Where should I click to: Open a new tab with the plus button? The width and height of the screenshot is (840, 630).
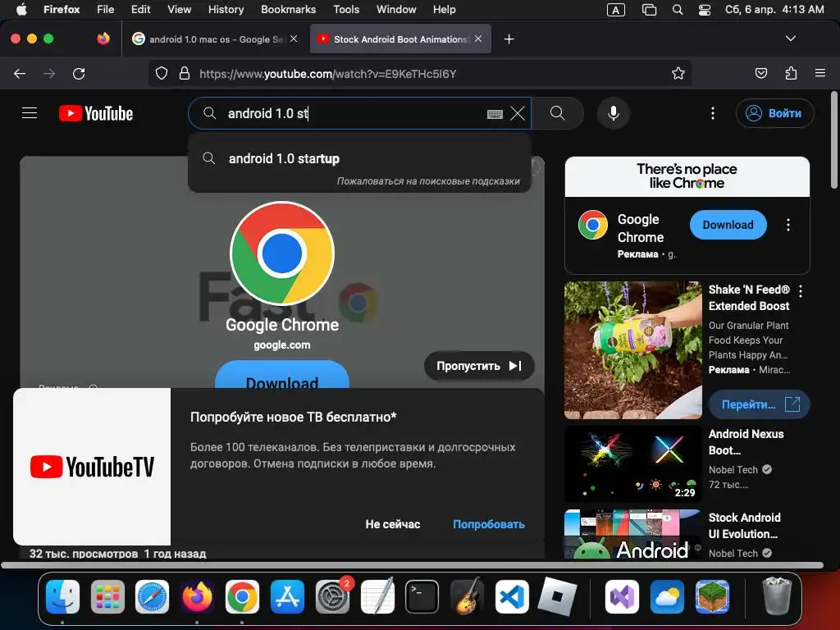point(509,39)
